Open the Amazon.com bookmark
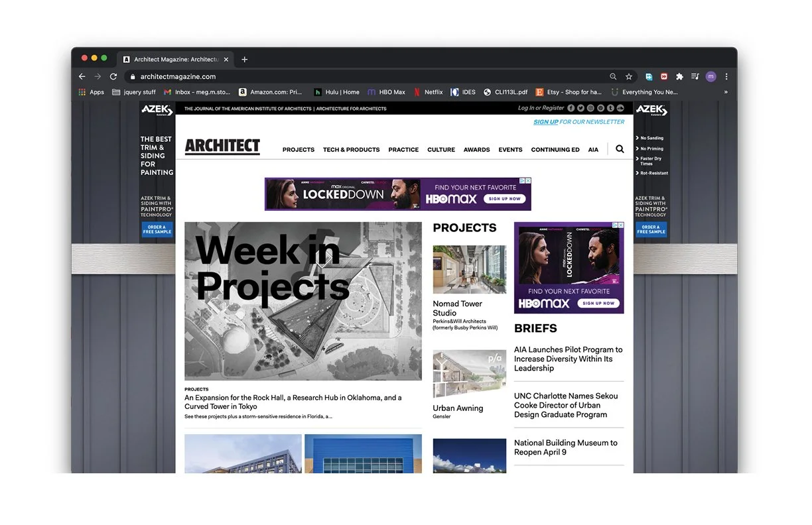The width and height of the screenshot is (812, 525). tap(271, 92)
